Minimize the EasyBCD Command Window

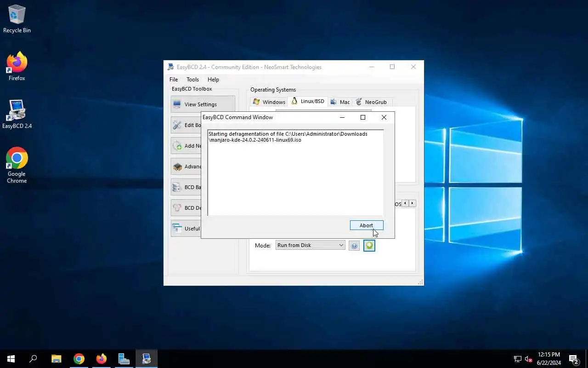342,117
